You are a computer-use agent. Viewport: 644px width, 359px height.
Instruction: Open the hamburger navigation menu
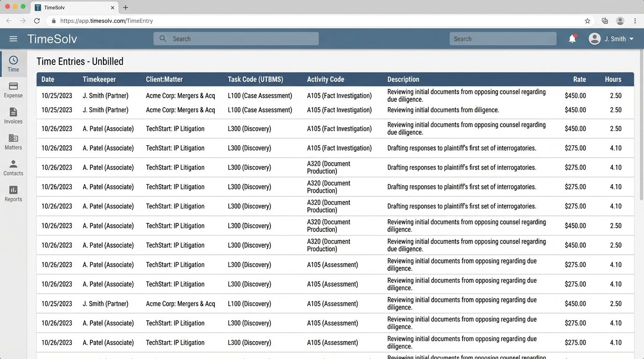(13, 39)
